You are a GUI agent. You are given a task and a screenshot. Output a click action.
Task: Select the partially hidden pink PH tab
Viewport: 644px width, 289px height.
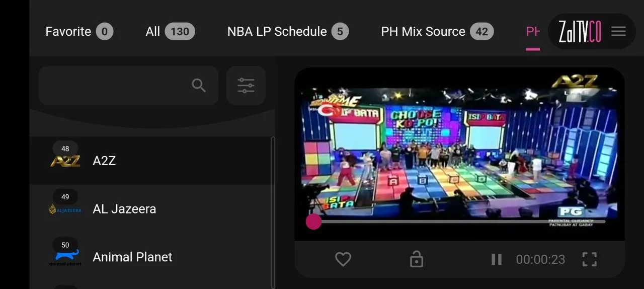[x=533, y=32]
